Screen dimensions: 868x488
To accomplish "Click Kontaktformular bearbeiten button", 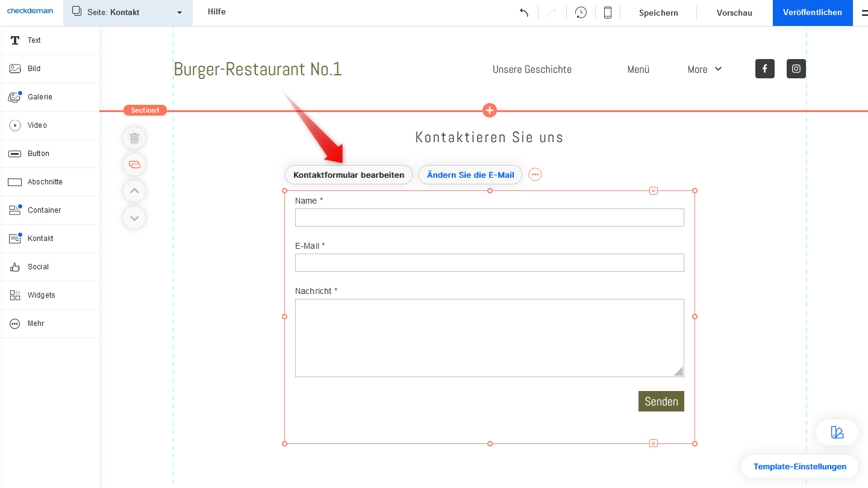I will tap(349, 175).
